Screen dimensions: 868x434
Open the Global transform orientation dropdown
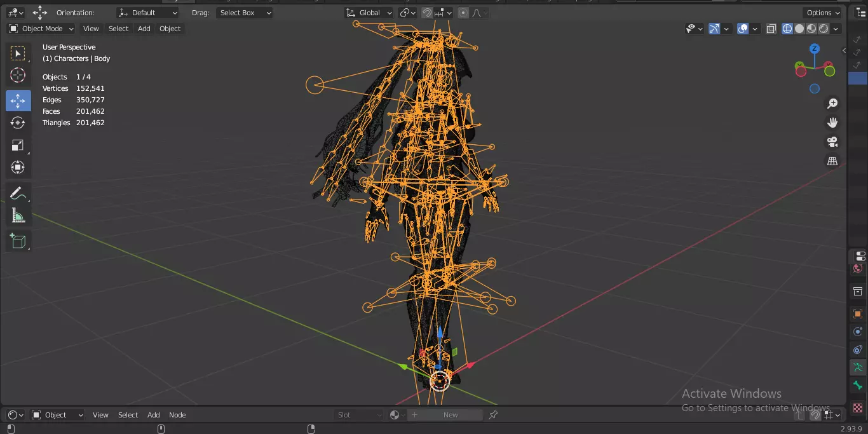(x=369, y=13)
